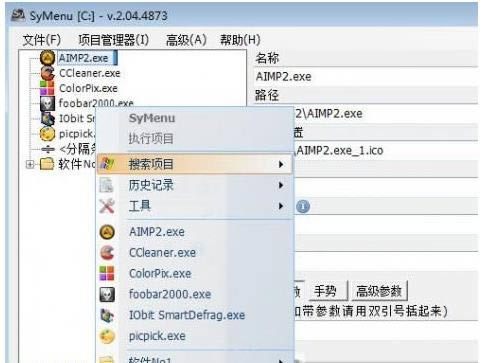The height and width of the screenshot is (363, 503).
Task: Open the 历史记录 submenu arrow
Action: [281, 185]
